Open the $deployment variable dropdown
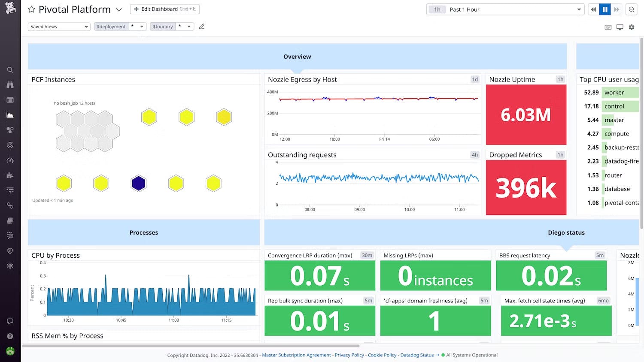 click(x=137, y=27)
